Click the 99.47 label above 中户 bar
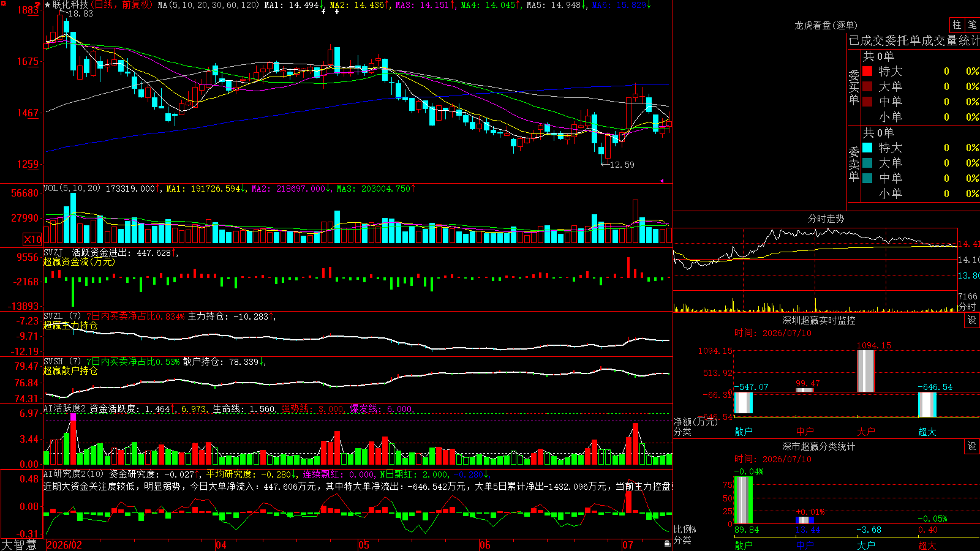The height and width of the screenshot is (551, 980). point(807,384)
